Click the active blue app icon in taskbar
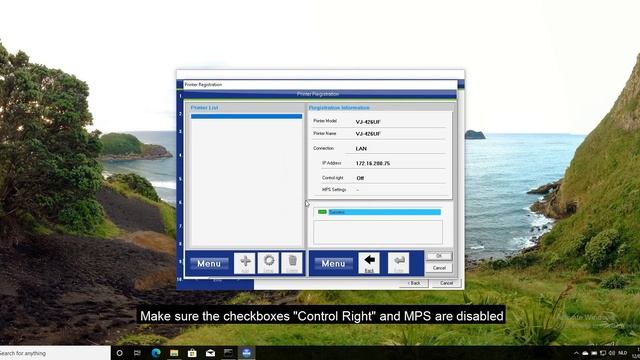640x360 pixels. pos(247,353)
